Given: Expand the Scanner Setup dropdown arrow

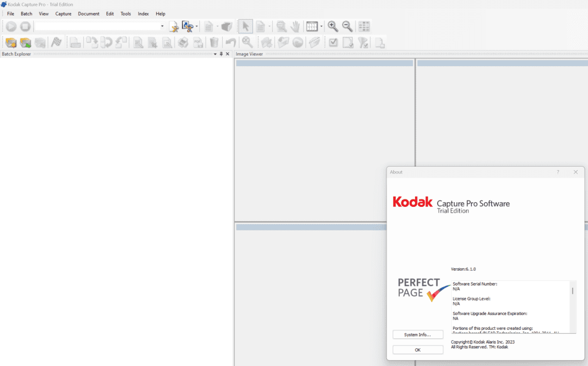Looking at the screenshot, I should coord(196,26).
